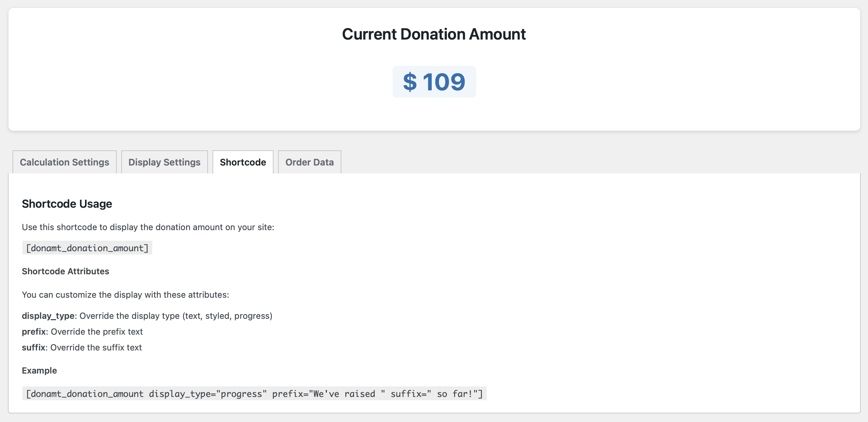This screenshot has height=422, width=868.
Task: Click the $ 109 donation amount badge
Action: (434, 82)
